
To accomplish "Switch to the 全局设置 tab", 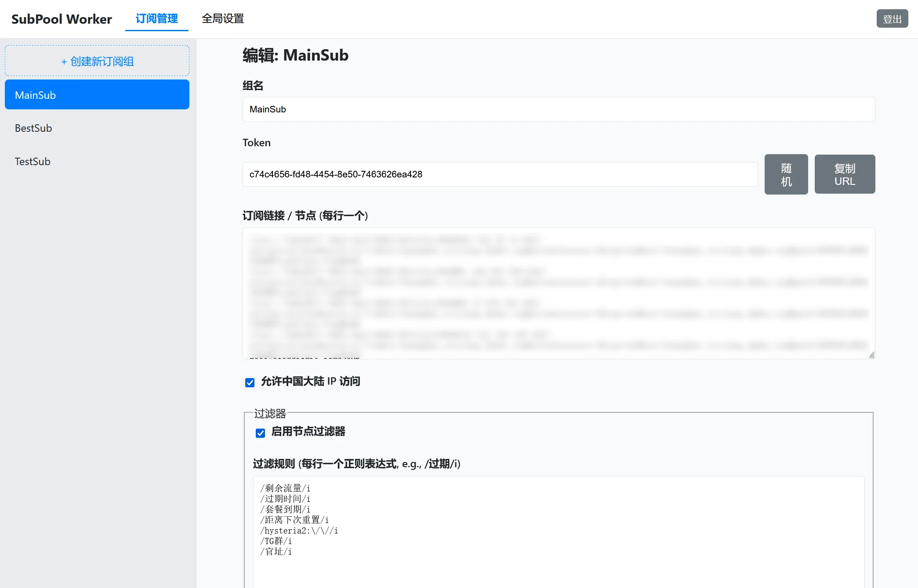I will [223, 18].
